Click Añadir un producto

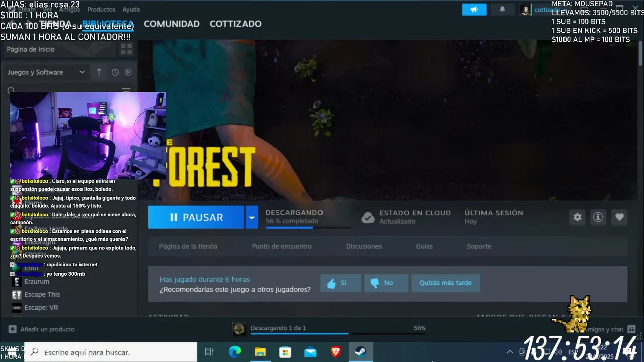tap(42, 329)
